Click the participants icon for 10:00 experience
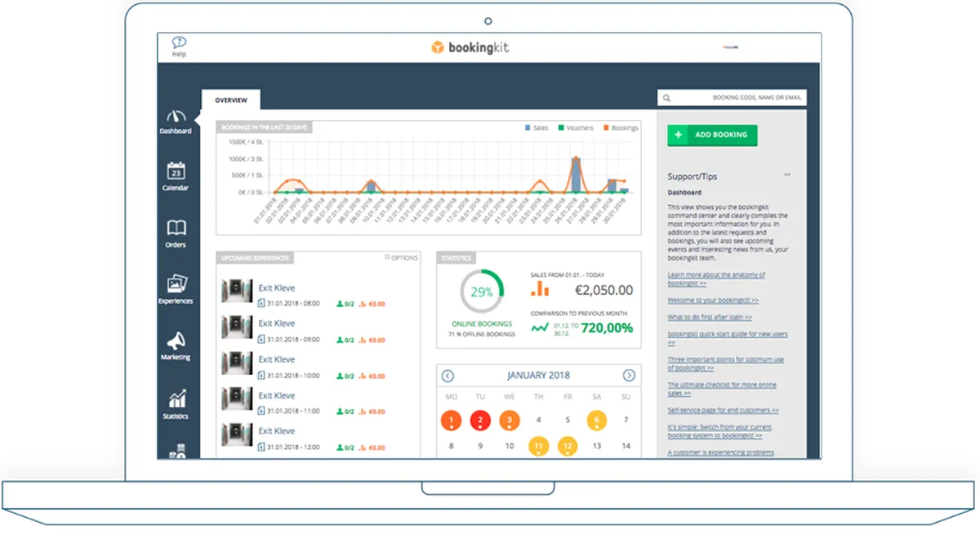 pyautogui.click(x=340, y=375)
